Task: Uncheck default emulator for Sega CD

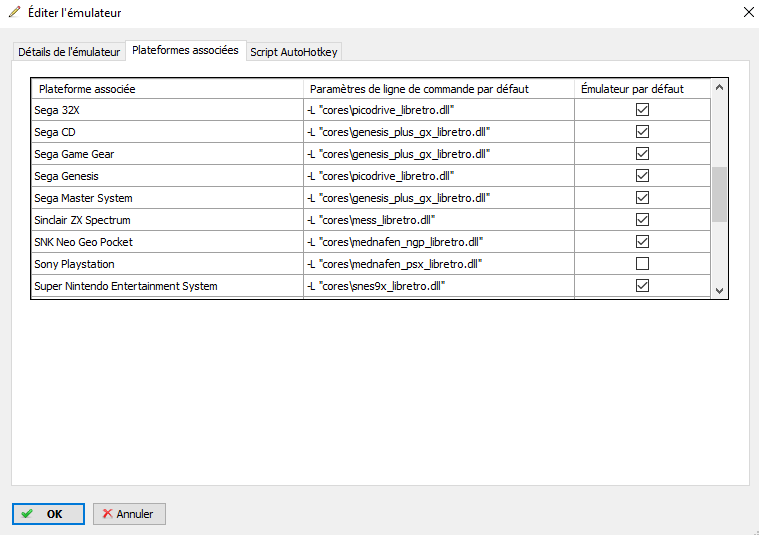Action: click(x=642, y=132)
